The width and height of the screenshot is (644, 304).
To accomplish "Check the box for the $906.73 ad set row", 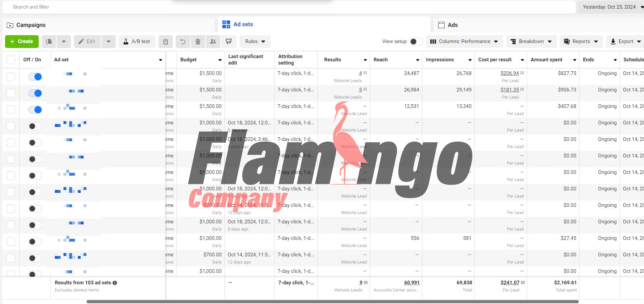I will point(11,93).
